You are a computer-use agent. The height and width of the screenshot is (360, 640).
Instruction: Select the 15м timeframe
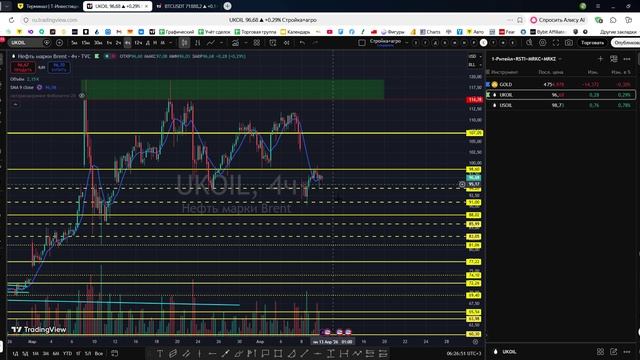click(86, 43)
